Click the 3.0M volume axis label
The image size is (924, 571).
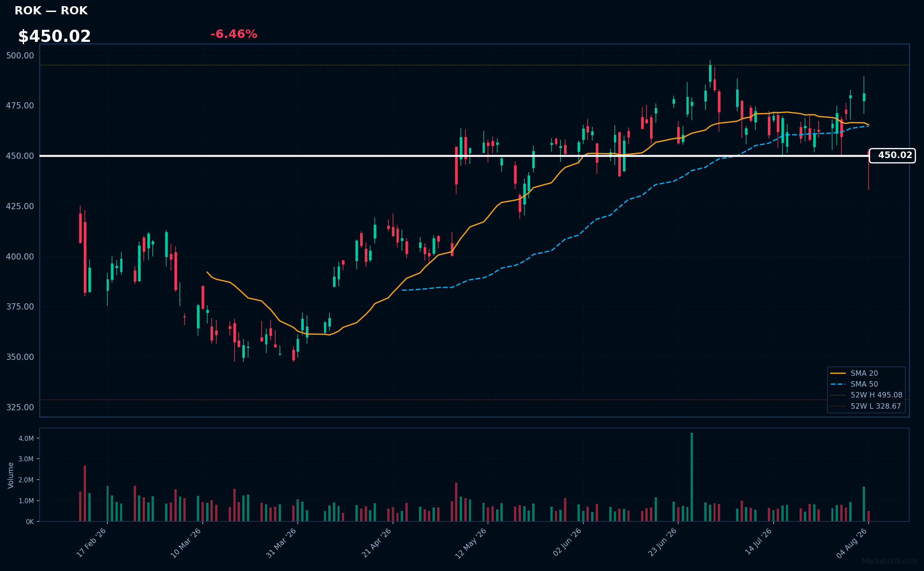coord(26,459)
